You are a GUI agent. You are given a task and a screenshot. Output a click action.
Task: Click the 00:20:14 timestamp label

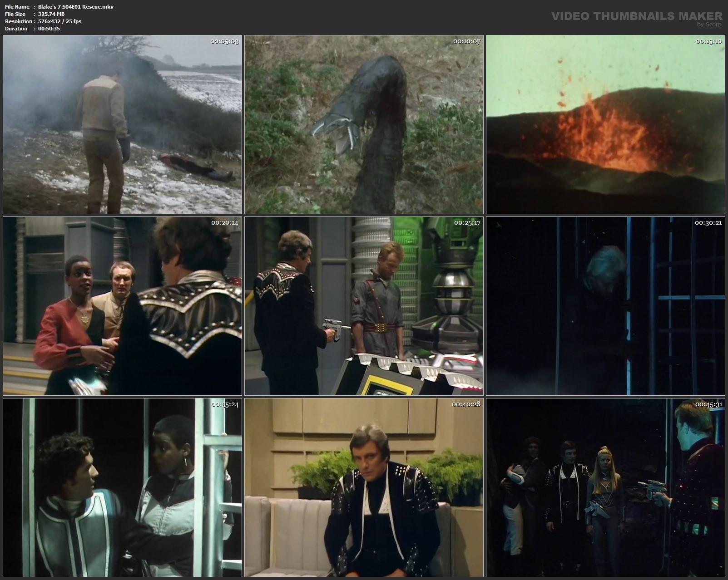[x=224, y=223]
